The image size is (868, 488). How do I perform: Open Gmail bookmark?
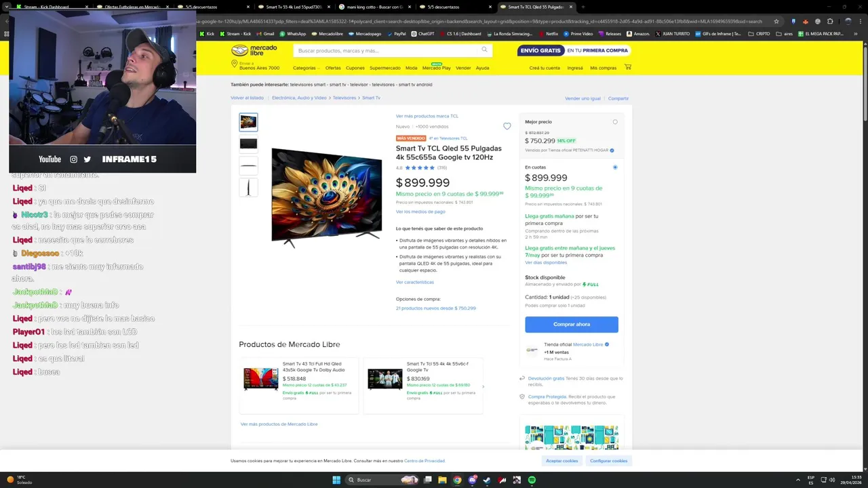point(266,33)
